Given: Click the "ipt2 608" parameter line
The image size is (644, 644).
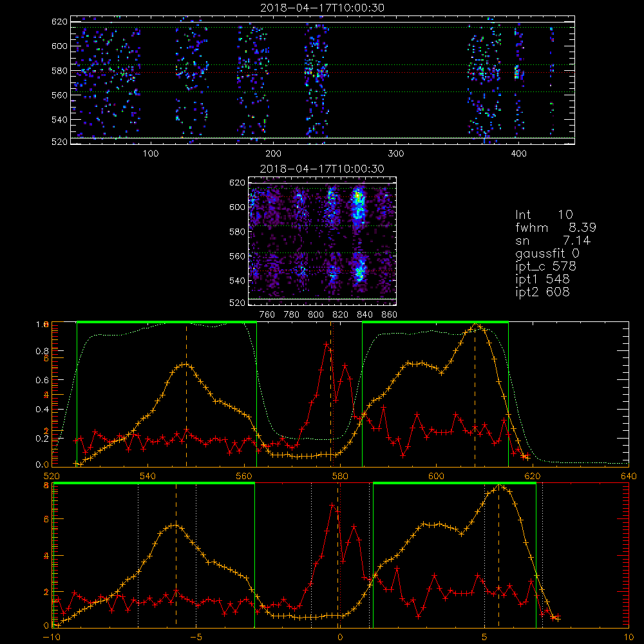Looking at the screenshot, I should (542, 292).
